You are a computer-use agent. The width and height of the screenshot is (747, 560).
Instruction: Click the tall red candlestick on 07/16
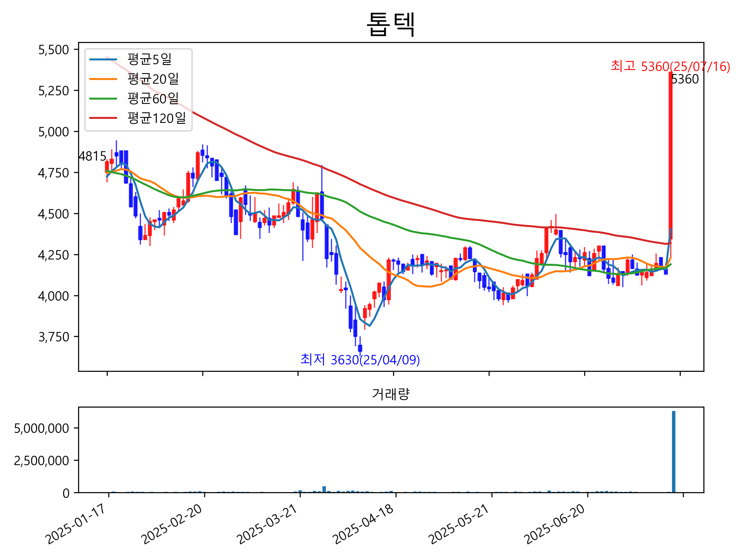(x=670, y=152)
